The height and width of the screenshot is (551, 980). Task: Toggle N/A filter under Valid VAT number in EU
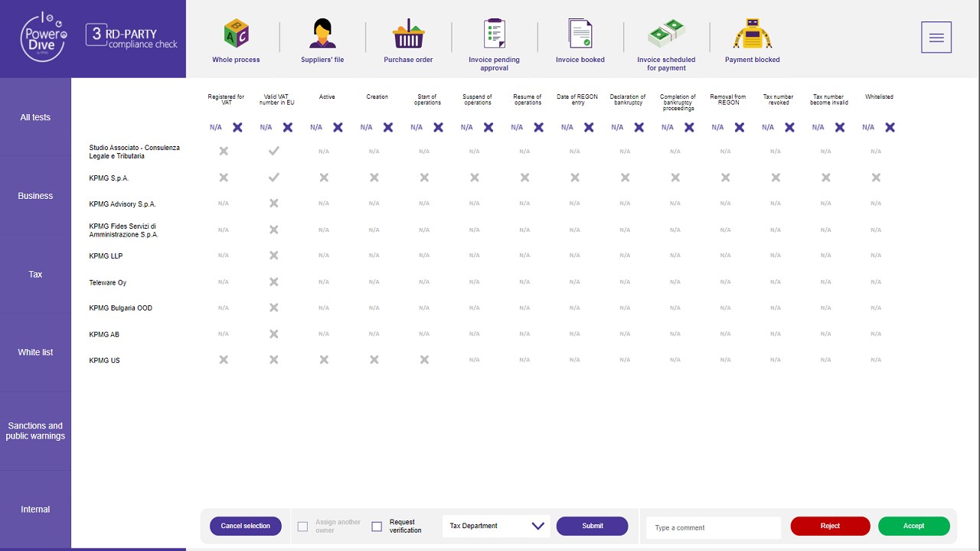[x=266, y=128]
